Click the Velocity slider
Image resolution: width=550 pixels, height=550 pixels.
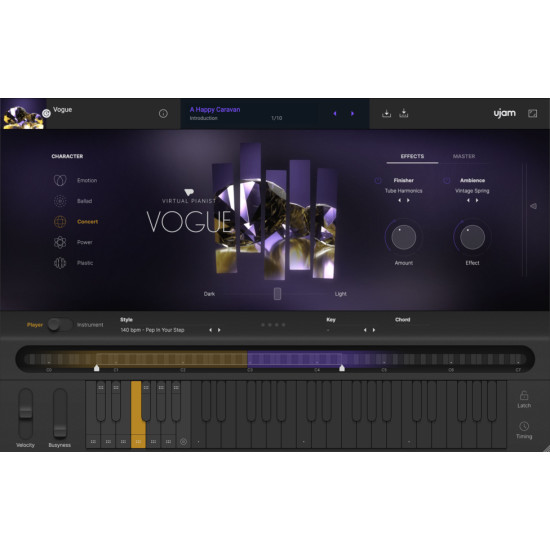26,414
